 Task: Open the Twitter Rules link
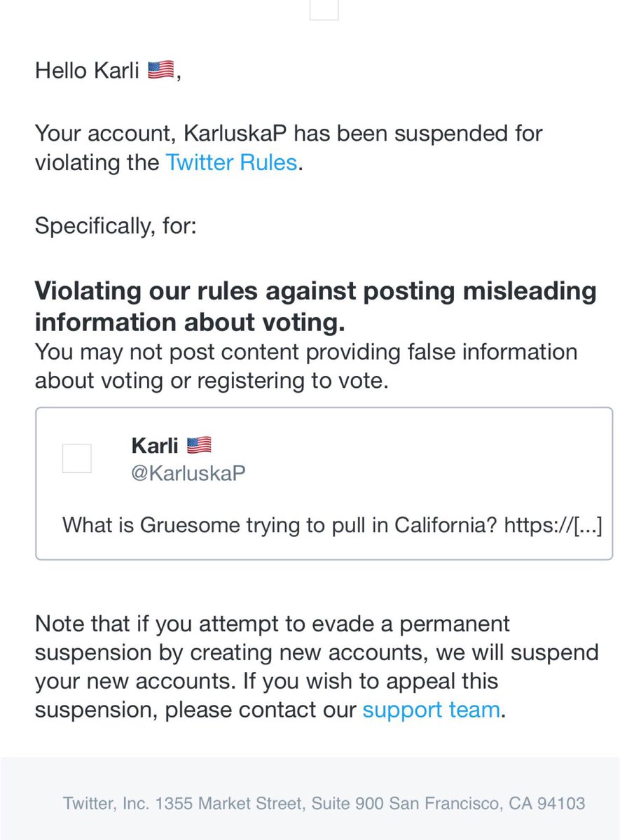coord(231,163)
